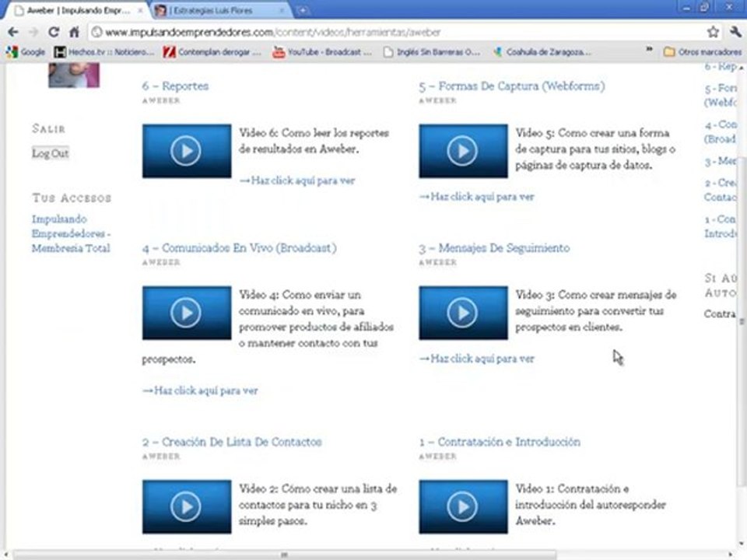Reload the page with the refresh icon

point(54,32)
